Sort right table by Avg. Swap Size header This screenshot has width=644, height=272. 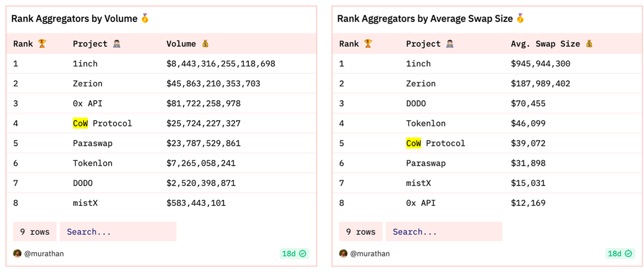tap(545, 44)
